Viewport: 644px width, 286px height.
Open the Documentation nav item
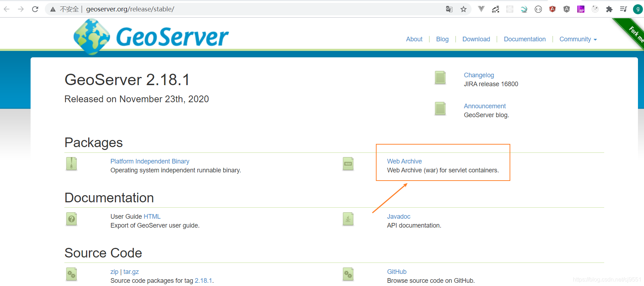(x=525, y=39)
